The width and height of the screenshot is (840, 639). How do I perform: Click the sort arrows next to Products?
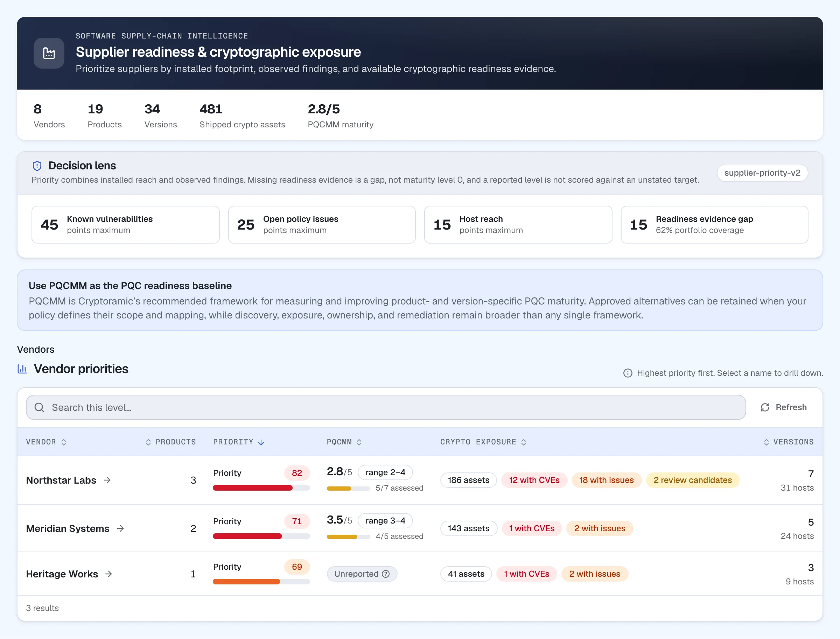click(148, 442)
